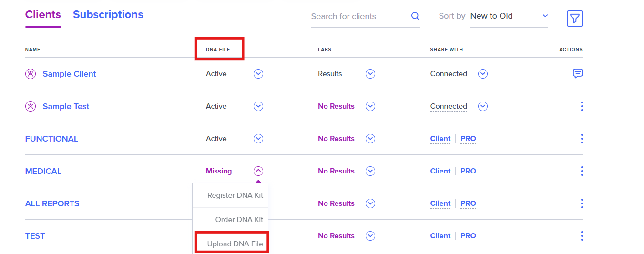
Task: Click the search magnifier icon
Action: pyautogui.click(x=415, y=16)
